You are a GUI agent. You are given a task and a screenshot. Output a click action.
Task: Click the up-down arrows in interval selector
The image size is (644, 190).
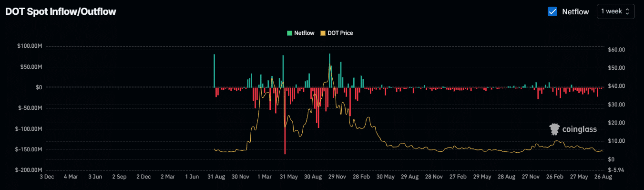pyautogui.click(x=627, y=11)
